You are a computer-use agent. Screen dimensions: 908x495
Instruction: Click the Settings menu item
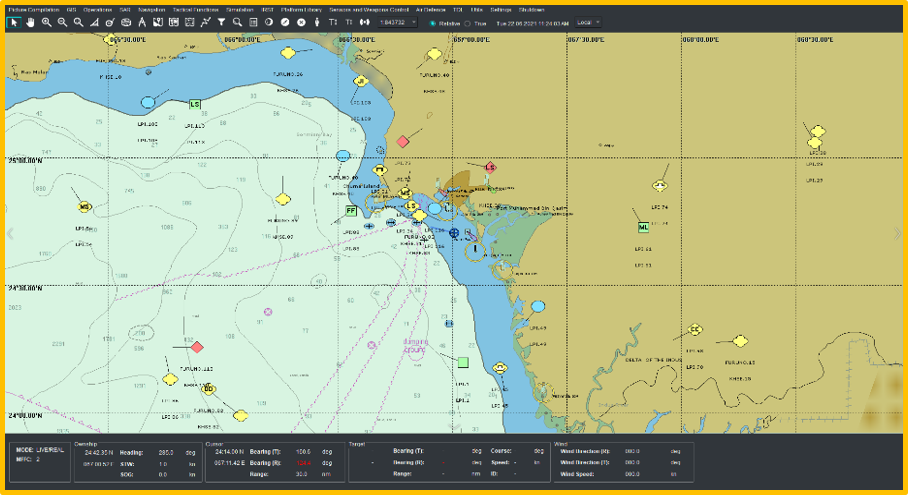click(500, 9)
